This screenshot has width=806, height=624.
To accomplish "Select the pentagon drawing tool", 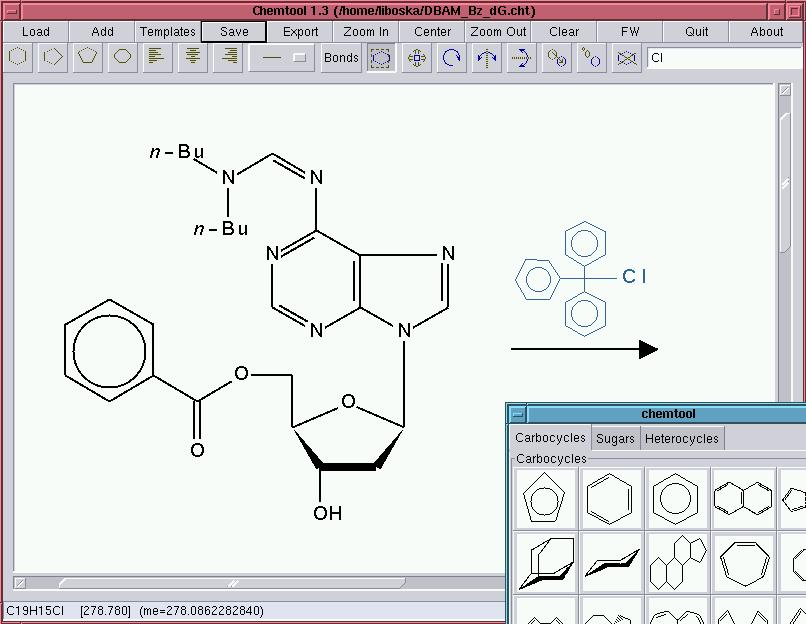I will (x=52, y=58).
